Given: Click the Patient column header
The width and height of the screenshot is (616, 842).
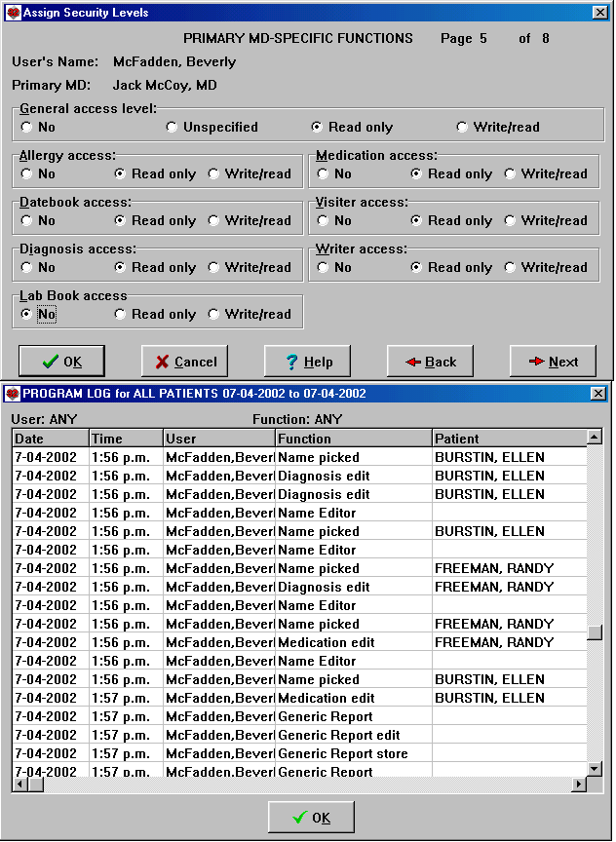Looking at the screenshot, I should (510, 439).
